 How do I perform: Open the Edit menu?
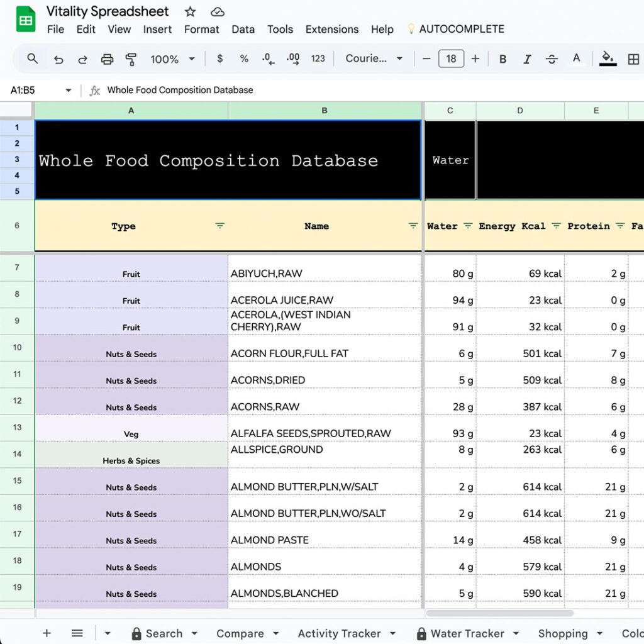(x=86, y=30)
